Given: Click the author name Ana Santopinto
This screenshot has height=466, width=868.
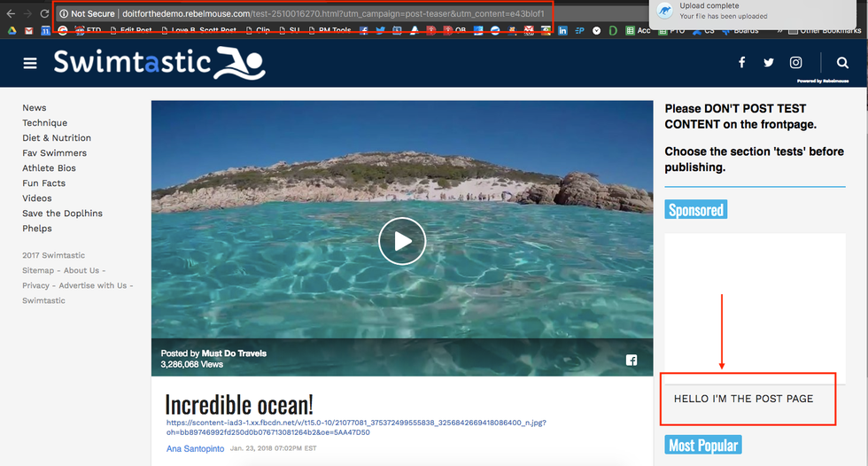Looking at the screenshot, I should pyautogui.click(x=195, y=449).
